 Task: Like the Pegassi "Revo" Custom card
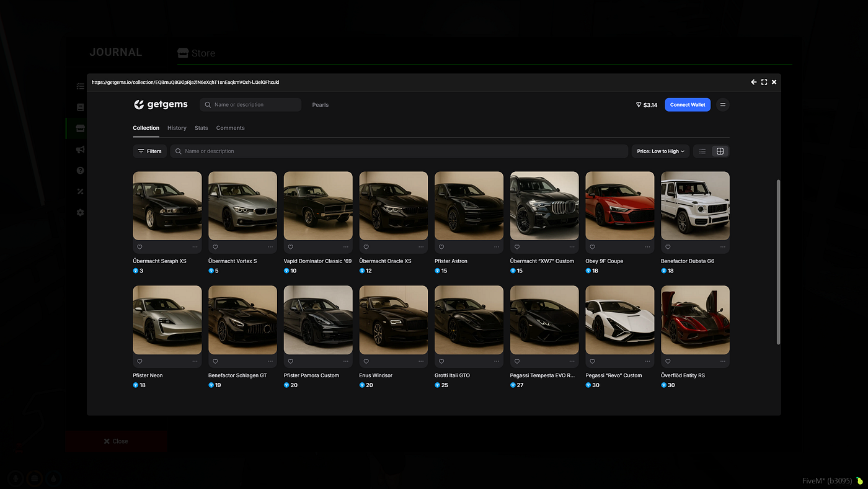pyautogui.click(x=593, y=361)
